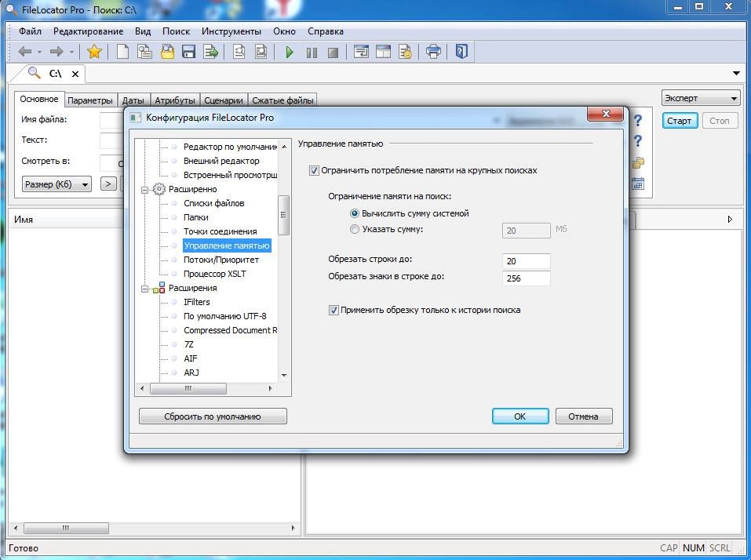The image size is (751, 560).
Task: Click the help book icon in toolbar
Action: coord(461,51)
